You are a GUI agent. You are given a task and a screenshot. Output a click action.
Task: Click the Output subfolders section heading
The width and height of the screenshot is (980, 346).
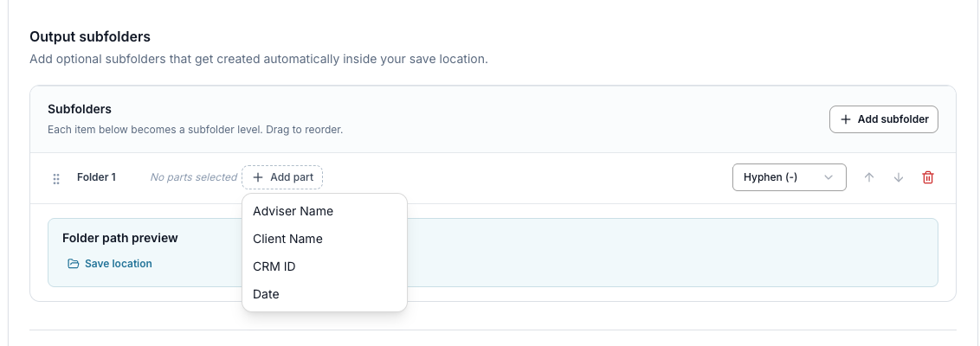(x=90, y=37)
